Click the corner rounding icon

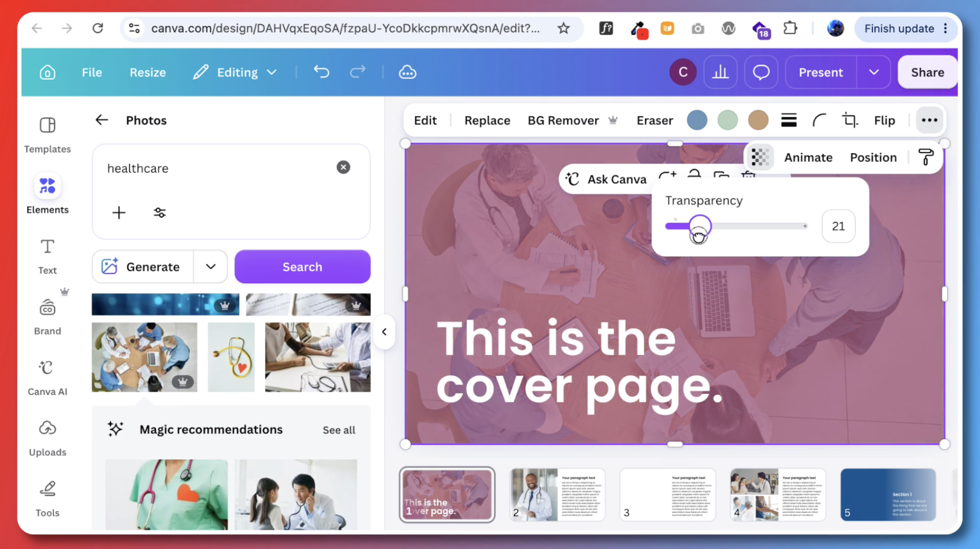click(819, 120)
